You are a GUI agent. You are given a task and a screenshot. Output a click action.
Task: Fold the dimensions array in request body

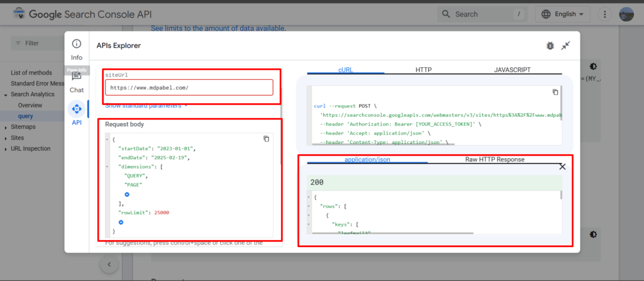108,167
